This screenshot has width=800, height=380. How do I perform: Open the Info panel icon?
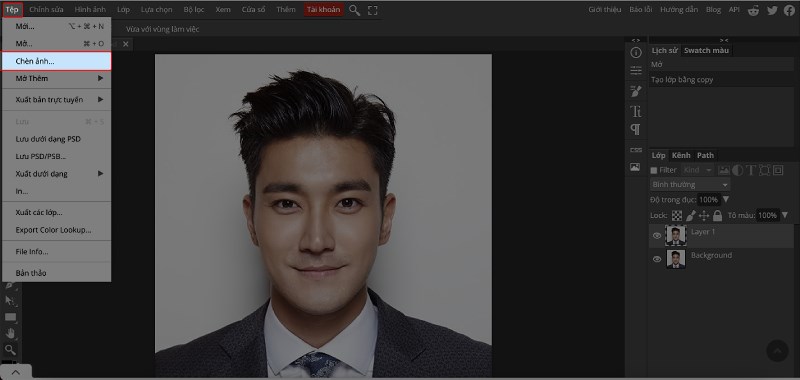(x=636, y=53)
